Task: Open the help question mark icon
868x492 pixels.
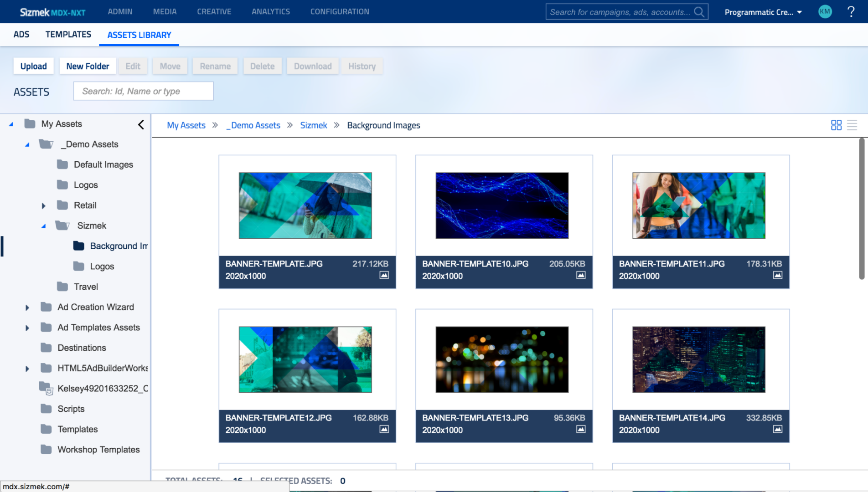Action: (851, 12)
